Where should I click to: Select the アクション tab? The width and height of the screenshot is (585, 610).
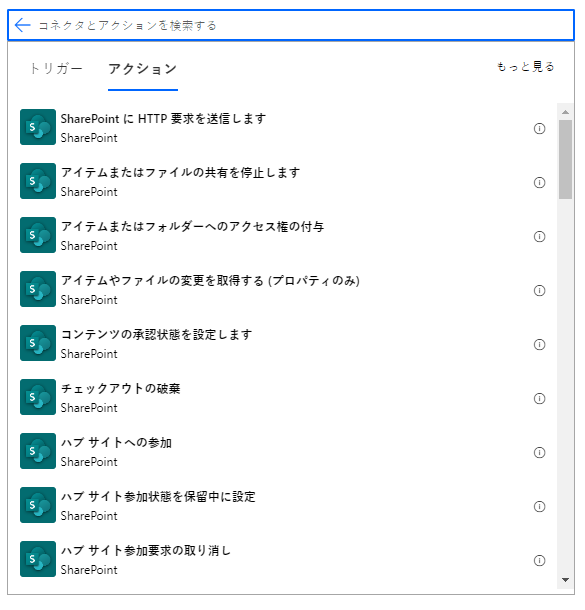(143, 69)
